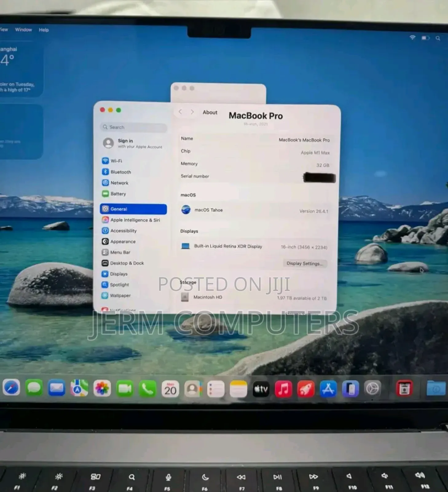Click the macOS Tahoe row

tap(254, 210)
